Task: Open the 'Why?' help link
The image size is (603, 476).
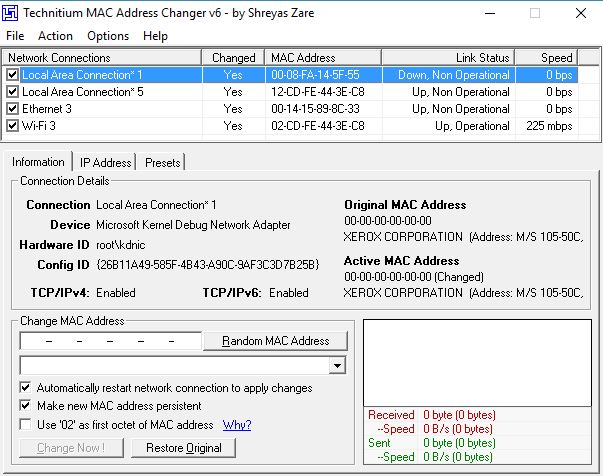Action: [x=236, y=425]
